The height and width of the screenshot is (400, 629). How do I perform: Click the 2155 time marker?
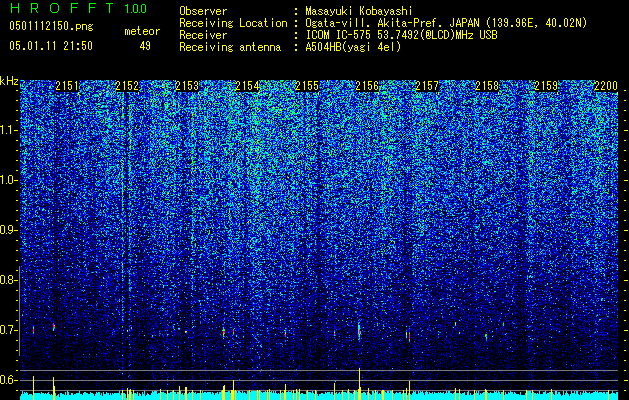pyautogui.click(x=307, y=86)
